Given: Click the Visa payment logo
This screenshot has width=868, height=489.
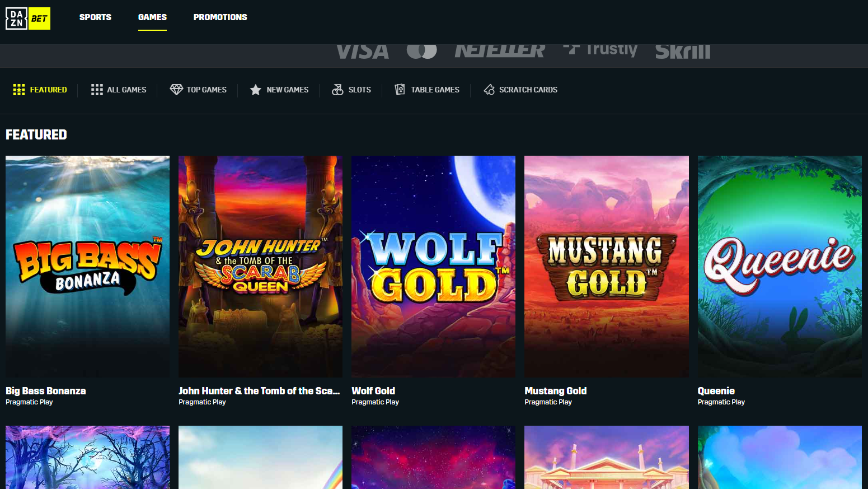Looking at the screenshot, I should 362,50.
